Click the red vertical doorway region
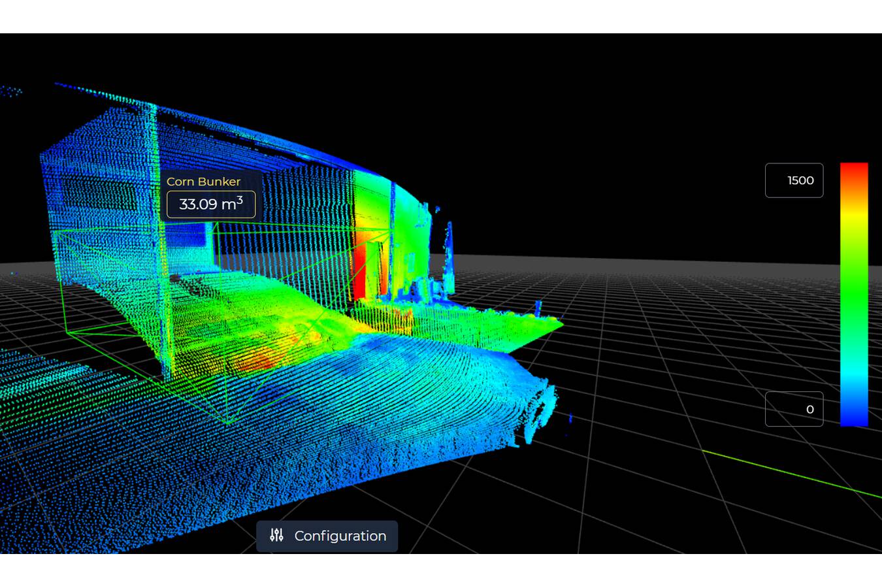The image size is (882, 588). 361,271
